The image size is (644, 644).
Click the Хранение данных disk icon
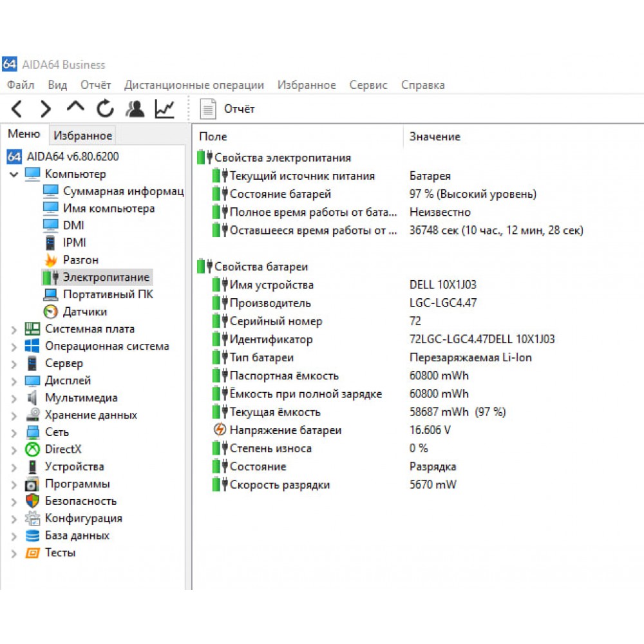(32, 415)
